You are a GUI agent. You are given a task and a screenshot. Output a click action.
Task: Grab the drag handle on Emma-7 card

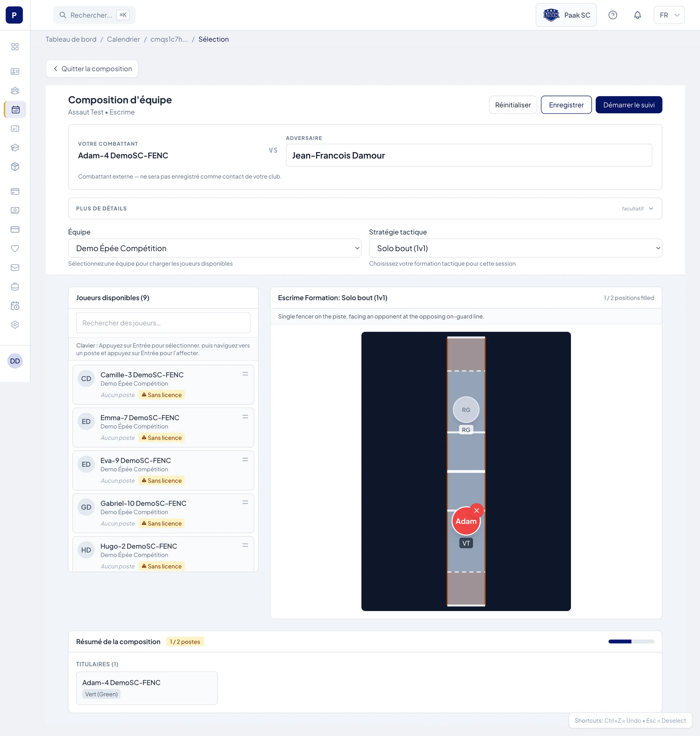point(245,417)
